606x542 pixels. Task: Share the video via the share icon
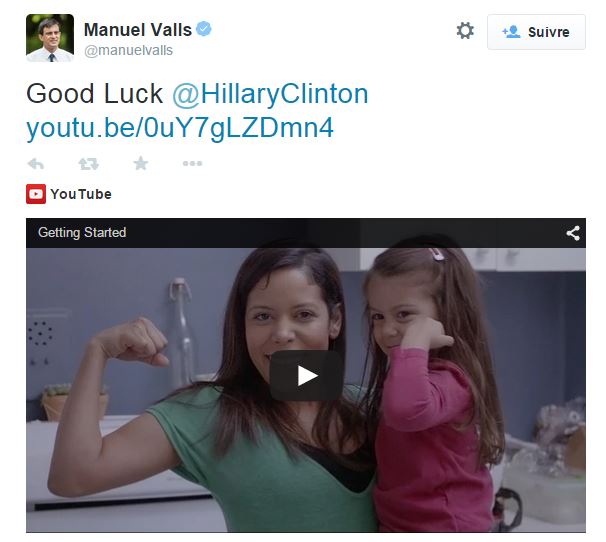(x=573, y=233)
